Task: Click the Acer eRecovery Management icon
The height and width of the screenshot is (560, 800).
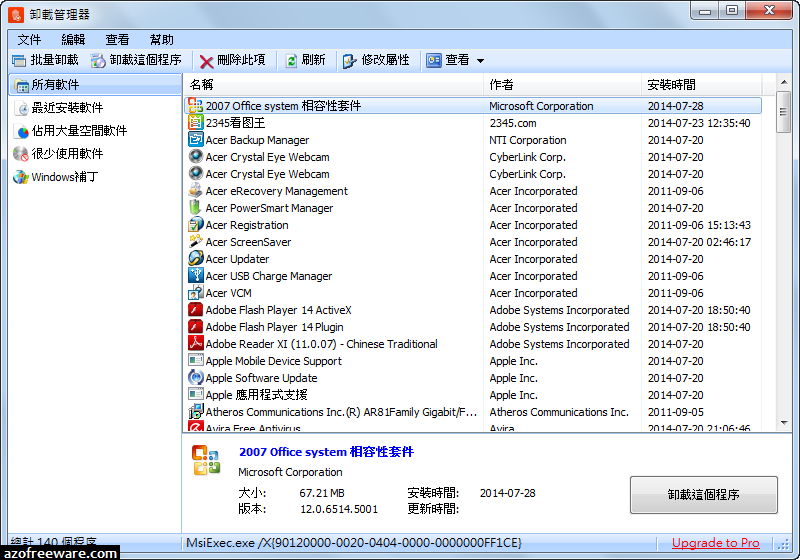Action: pos(195,190)
